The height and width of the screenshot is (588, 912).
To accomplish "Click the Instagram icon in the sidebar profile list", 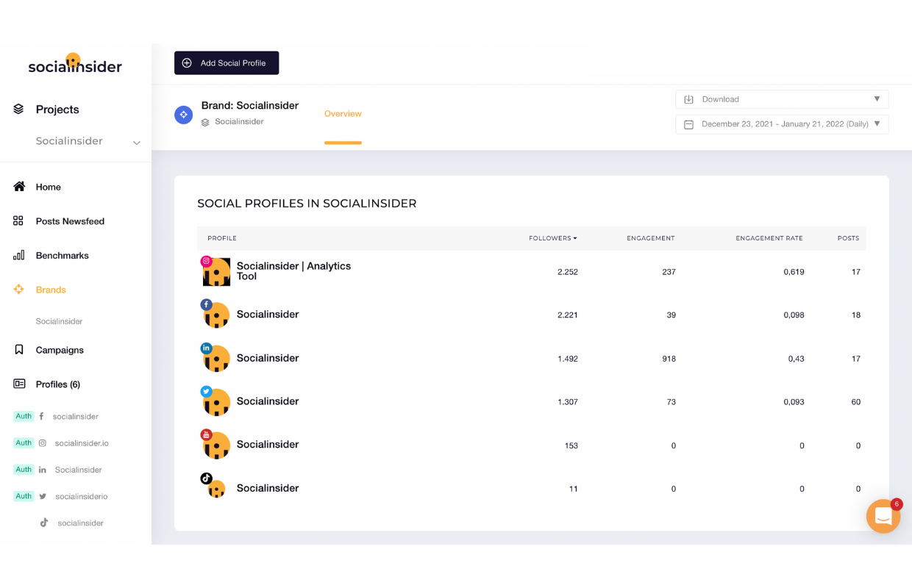I will pyautogui.click(x=43, y=443).
